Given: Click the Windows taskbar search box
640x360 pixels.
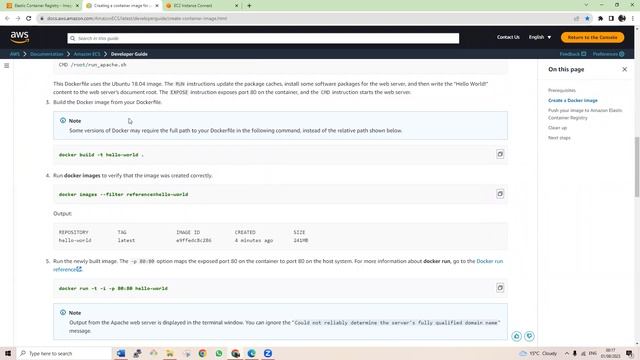Looking at the screenshot, I should 63,353.
